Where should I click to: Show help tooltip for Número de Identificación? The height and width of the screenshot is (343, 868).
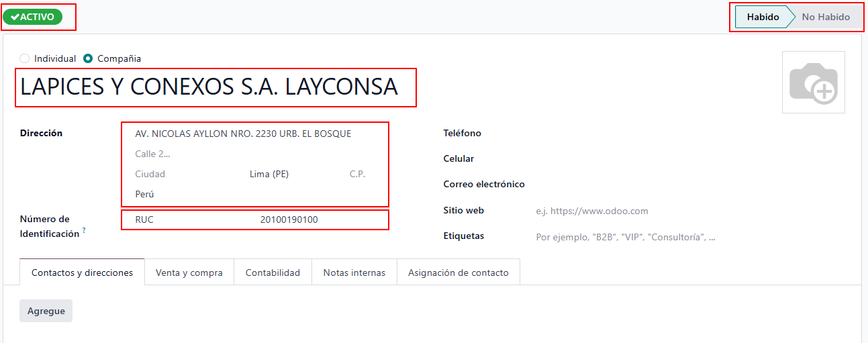[84, 231]
